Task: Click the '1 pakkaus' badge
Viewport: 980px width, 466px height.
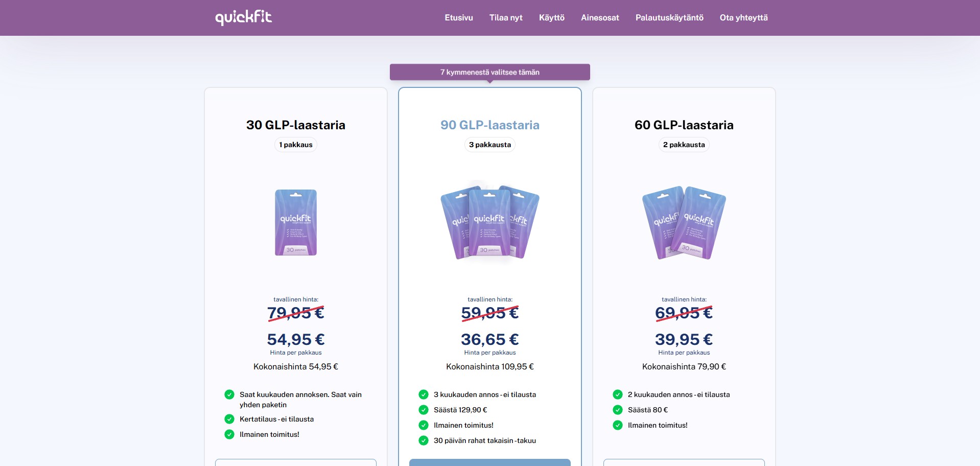Action: tap(296, 145)
